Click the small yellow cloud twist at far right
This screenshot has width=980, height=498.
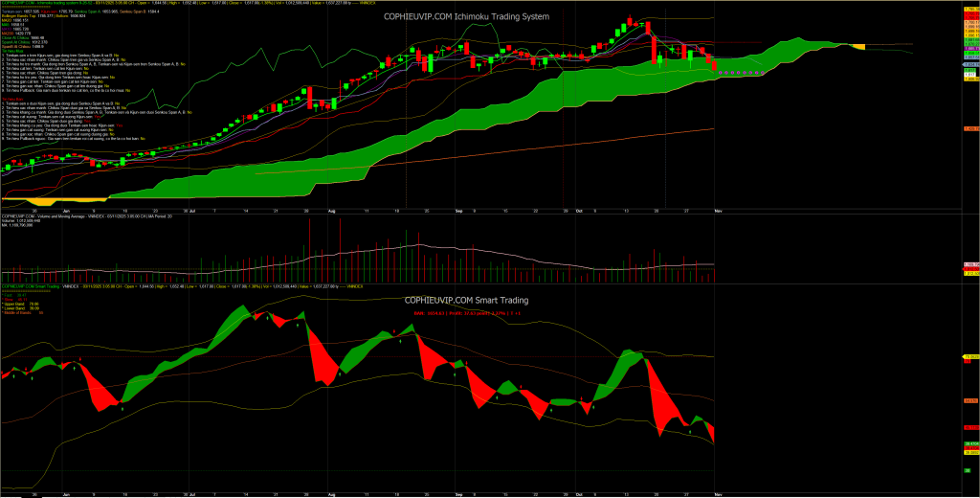pos(857,47)
